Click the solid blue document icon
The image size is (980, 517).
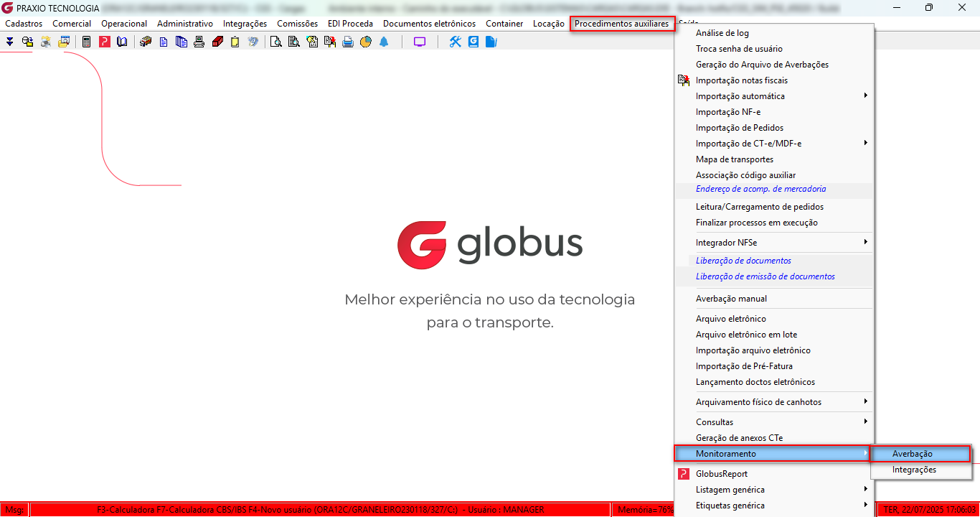tap(491, 42)
